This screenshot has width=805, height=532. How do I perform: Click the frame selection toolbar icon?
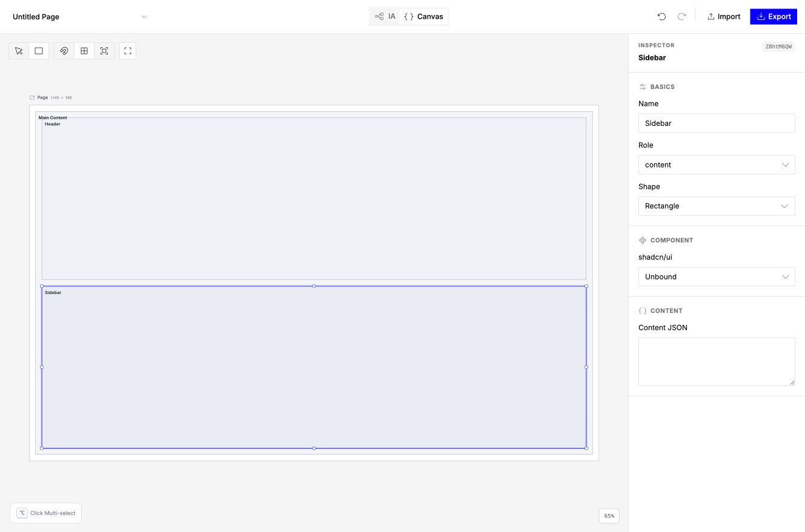[x=104, y=51]
